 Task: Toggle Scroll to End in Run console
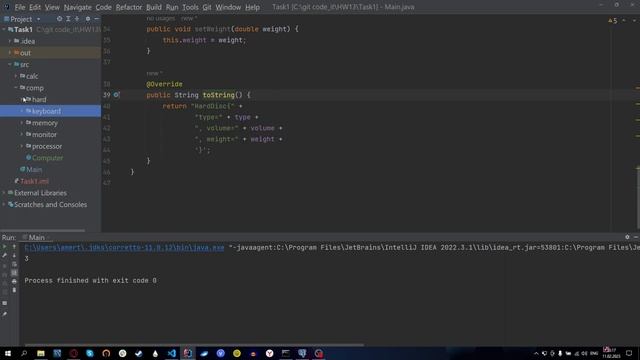click(14, 273)
